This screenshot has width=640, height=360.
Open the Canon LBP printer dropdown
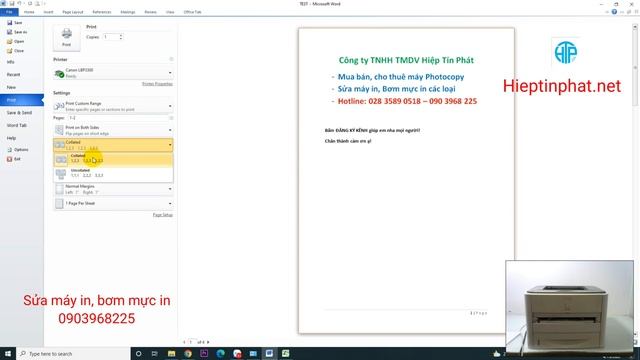(113, 73)
